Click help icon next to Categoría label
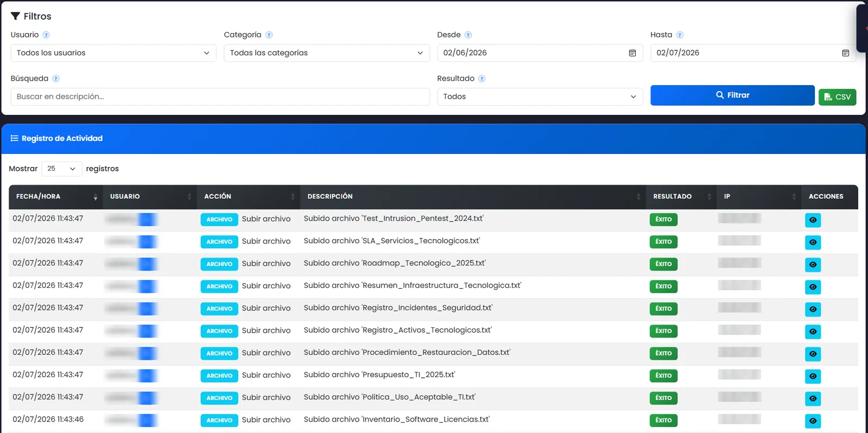The image size is (868, 433). pos(269,35)
